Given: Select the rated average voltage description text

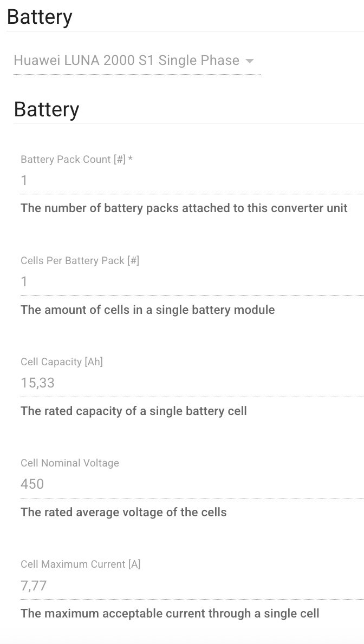Looking at the screenshot, I should 123,512.
